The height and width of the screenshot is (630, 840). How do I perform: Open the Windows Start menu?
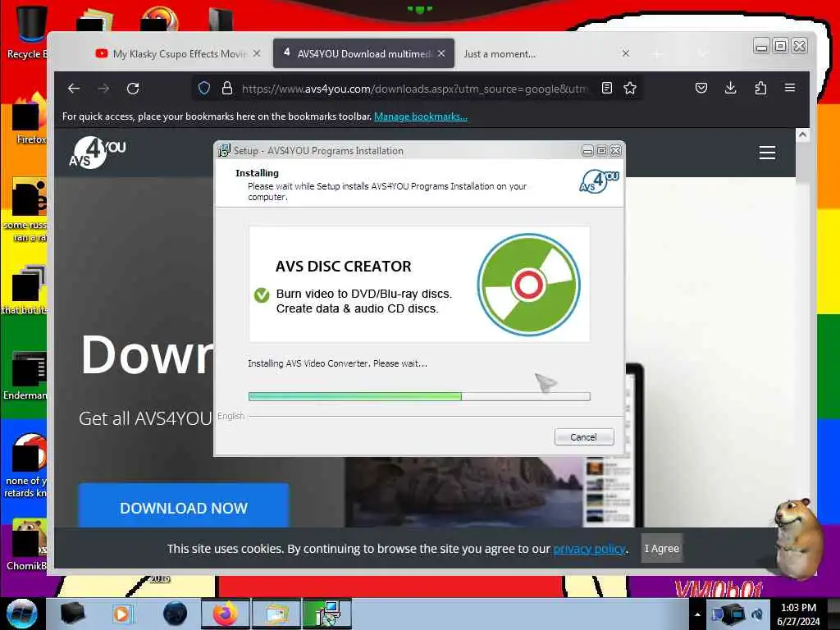[22, 614]
